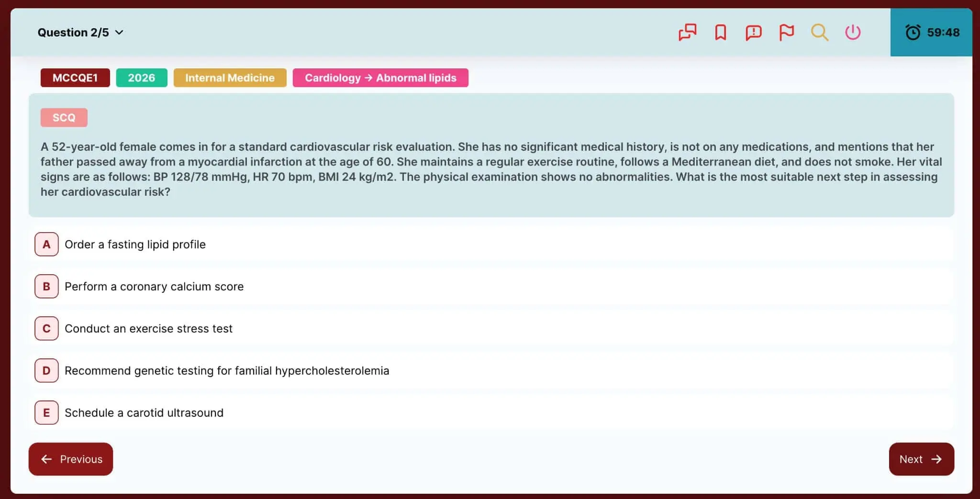The height and width of the screenshot is (499, 980).
Task: Click the timer showing 59:48
Action: coord(931,32)
